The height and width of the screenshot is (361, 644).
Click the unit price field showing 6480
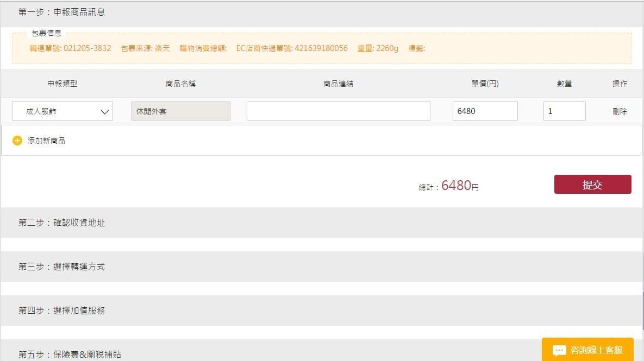click(485, 111)
